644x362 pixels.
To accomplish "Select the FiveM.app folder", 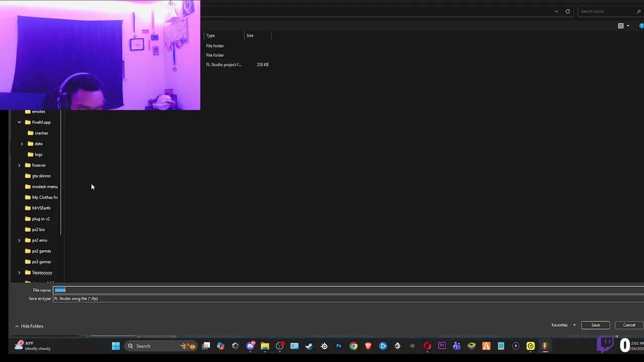I will click(x=38, y=122).
